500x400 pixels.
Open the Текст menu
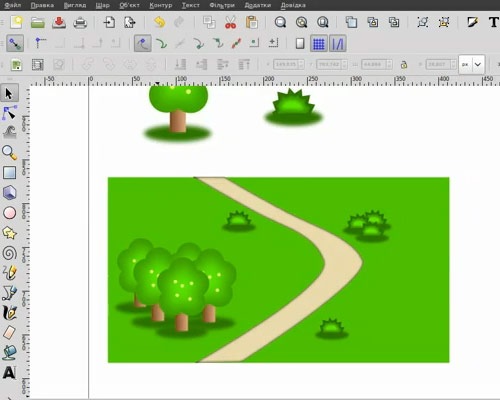[x=190, y=5]
